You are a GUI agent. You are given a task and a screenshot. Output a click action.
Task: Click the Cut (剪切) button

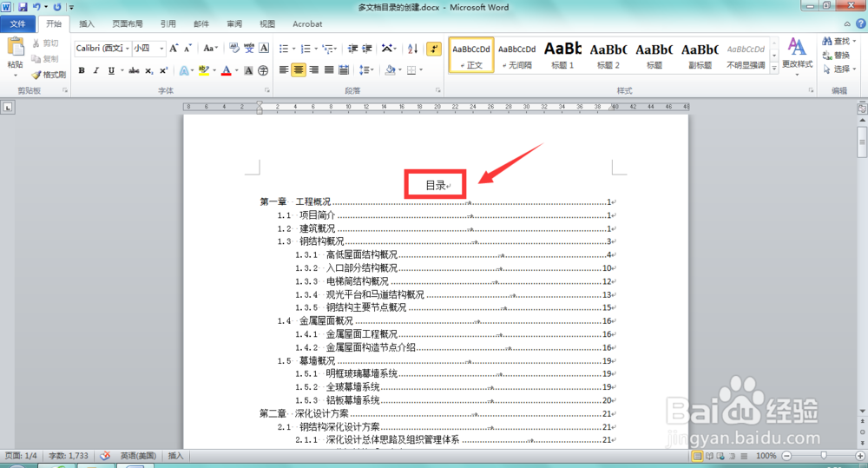coord(45,43)
